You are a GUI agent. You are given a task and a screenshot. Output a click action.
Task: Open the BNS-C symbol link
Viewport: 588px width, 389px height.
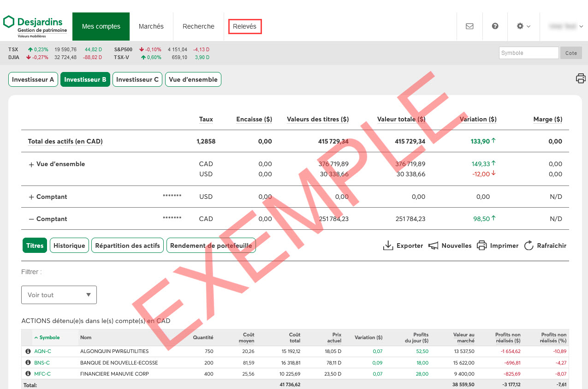(42, 363)
